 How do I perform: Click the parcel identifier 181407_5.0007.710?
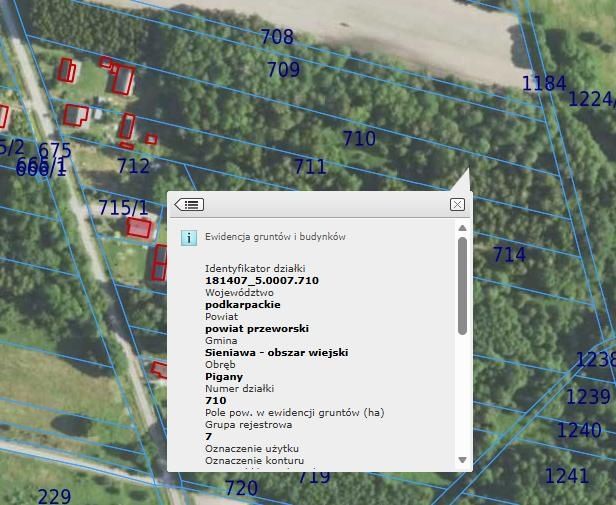(x=262, y=281)
